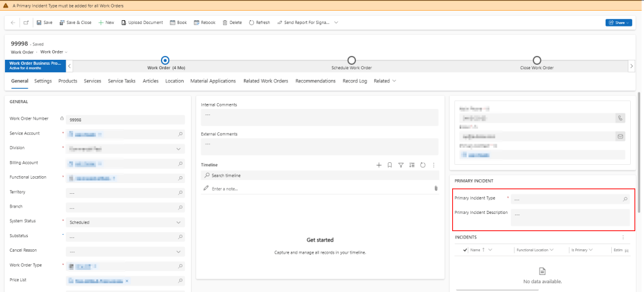Open record in new window icon
The image size is (644, 292).
(x=26, y=23)
